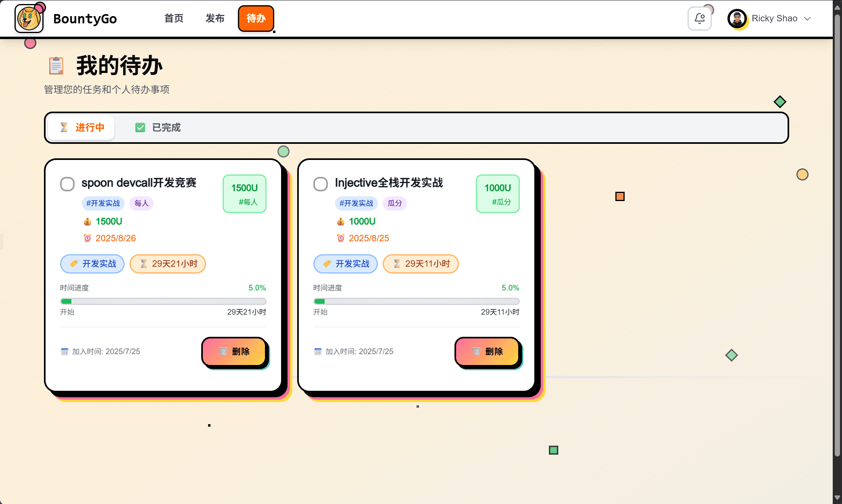Image resolution: width=842 pixels, height=504 pixels.
Task: Mark Injective全栈开发实战 task as done
Action: tap(321, 184)
